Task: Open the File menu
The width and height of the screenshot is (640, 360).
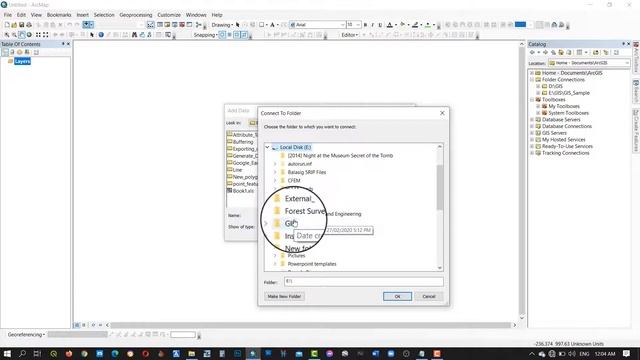Action: (x=8, y=15)
